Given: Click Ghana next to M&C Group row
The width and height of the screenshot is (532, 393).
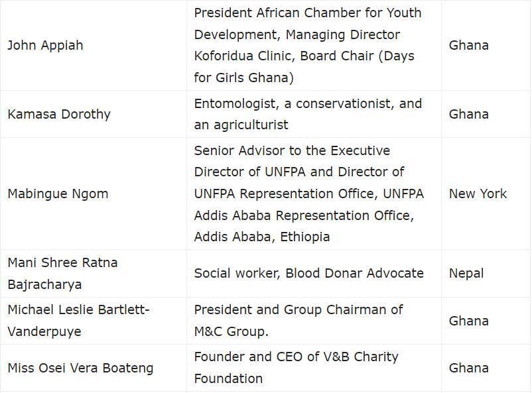Looking at the screenshot, I should (469, 321).
